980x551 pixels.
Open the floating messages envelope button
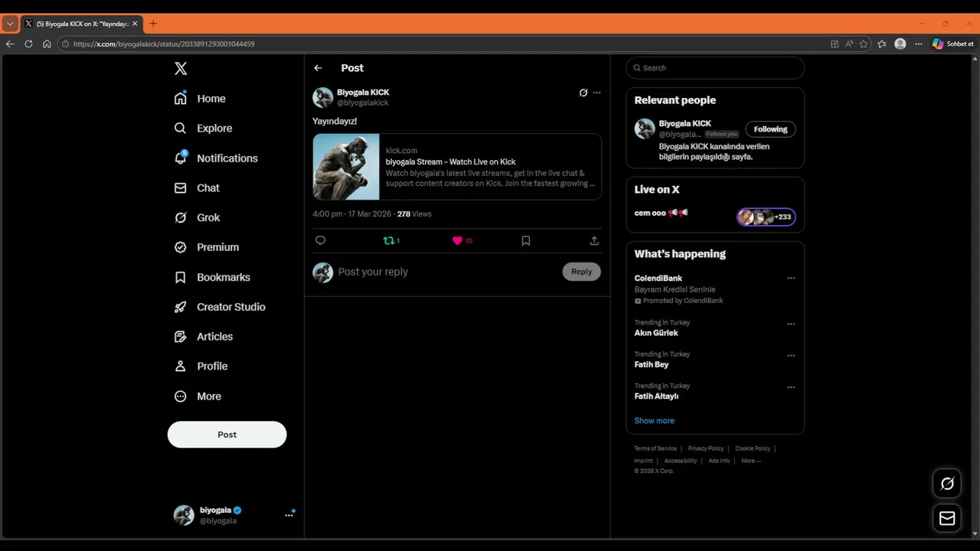947,519
